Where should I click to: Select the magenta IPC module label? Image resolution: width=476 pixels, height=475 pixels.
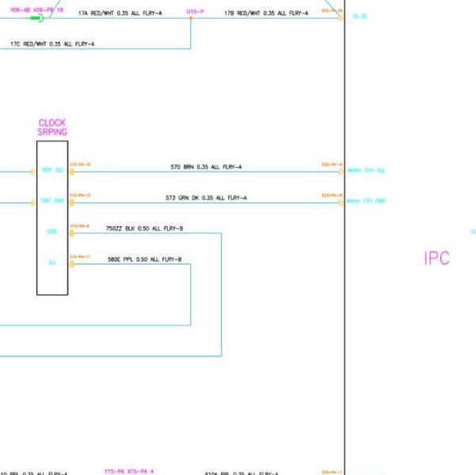[x=436, y=258]
